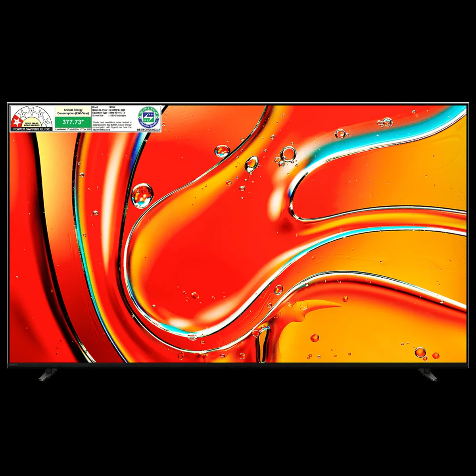Viewport: 476px width, 476px height.
Task: Click the IEC 62087 test conditions note
Action: click(112, 126)
